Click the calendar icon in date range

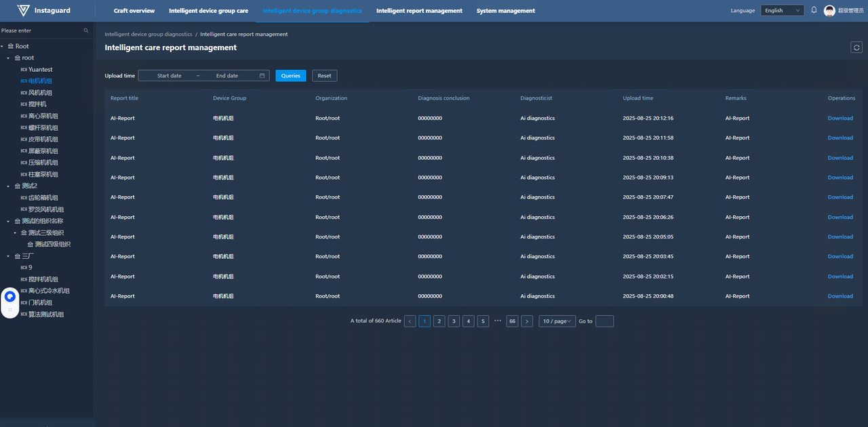262,76
